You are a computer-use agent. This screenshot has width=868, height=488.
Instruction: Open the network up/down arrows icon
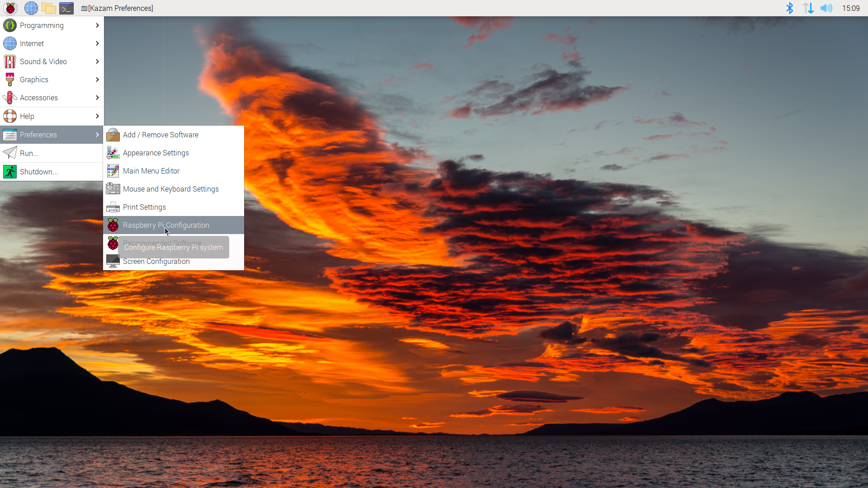pyautogui.click(x=808, y=8)
